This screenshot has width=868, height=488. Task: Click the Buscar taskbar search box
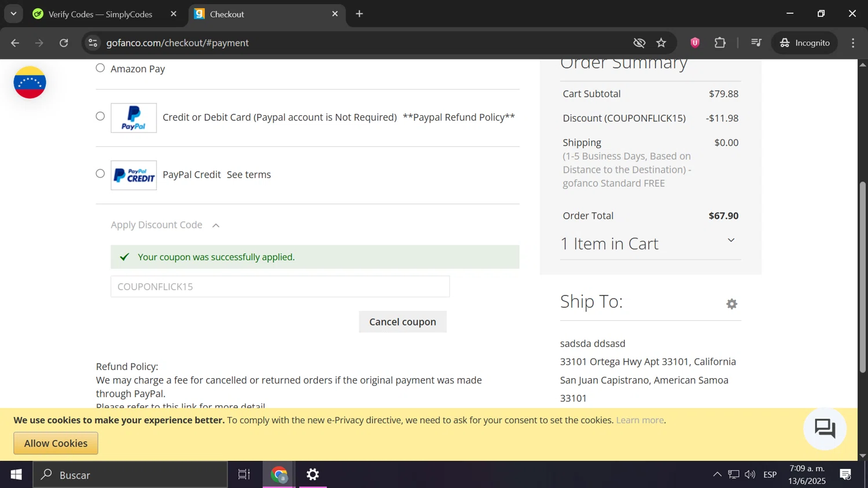pos(130,475)
